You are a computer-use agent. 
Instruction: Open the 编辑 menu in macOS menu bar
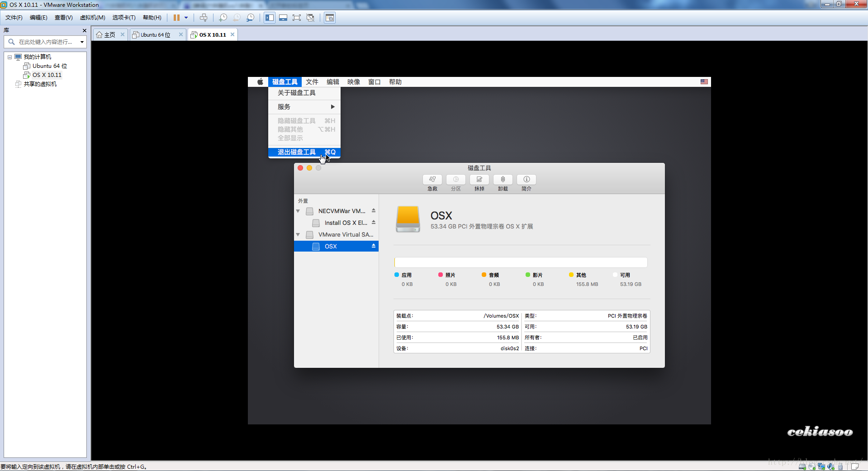(333, 82)
